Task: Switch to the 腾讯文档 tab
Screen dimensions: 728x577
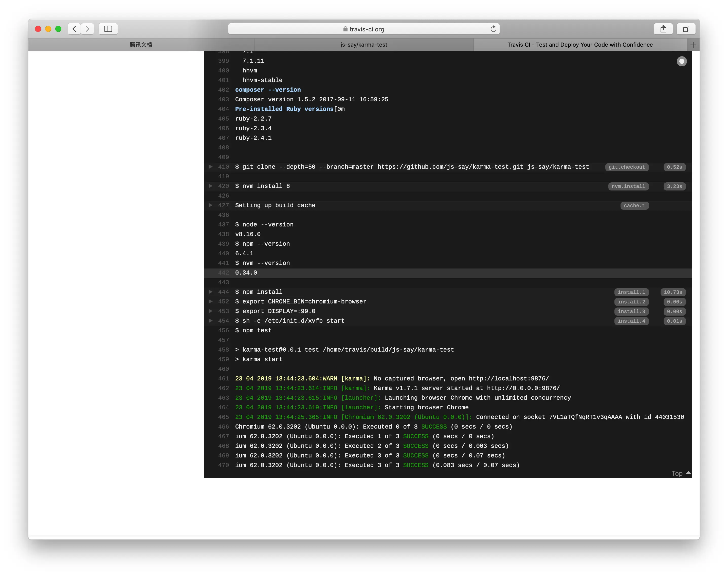Action: click(x=141, y=45)
